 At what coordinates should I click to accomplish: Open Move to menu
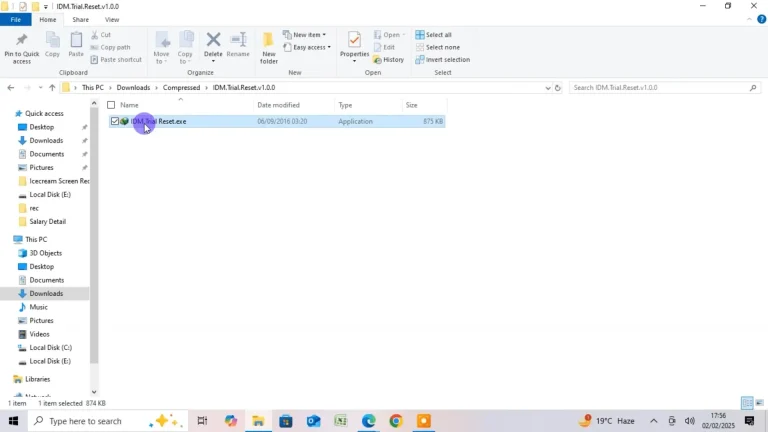click(x=161, y=48)
